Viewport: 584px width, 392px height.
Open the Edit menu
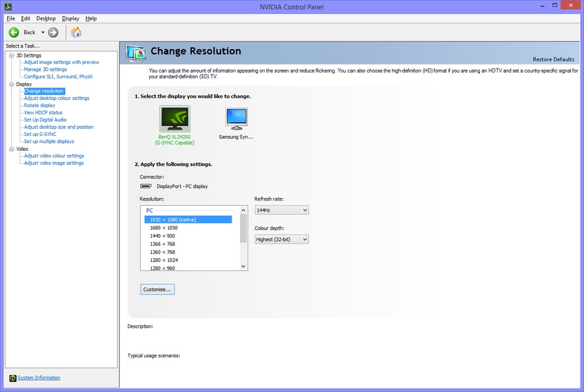tap(26, 18)
